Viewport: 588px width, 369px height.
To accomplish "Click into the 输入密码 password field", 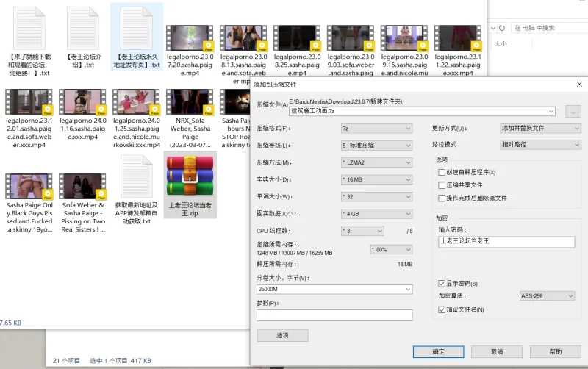I will [x=506, y=242].
